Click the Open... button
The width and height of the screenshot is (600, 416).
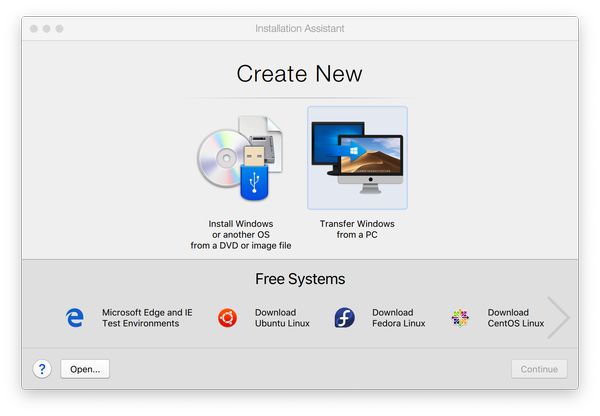pos(85,369)
